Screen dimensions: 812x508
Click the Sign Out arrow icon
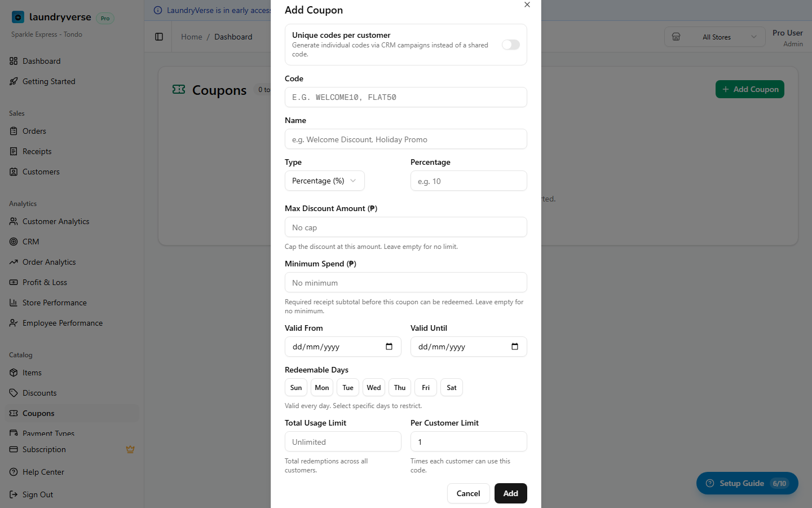click(14, 494)
